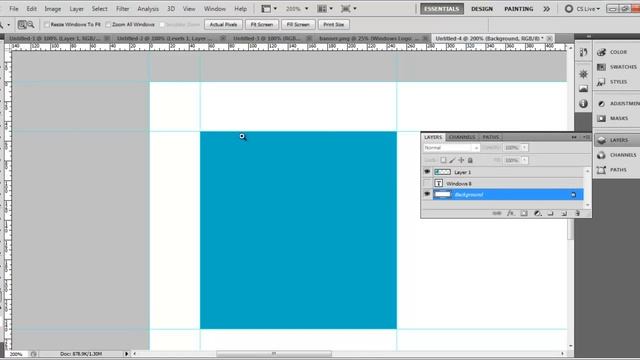Open the Arrange Documents dropdown
640x360 pixels.
[325, 9]
